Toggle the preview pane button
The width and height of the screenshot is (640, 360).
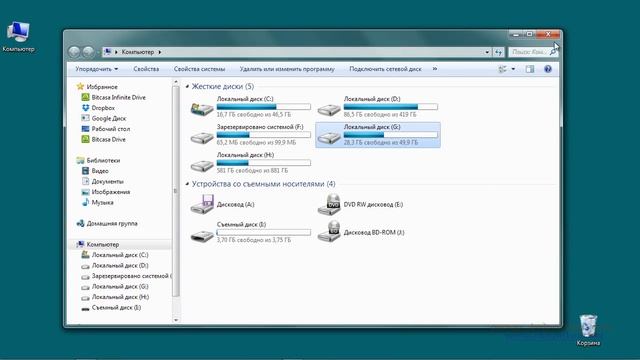click(x=530, y=69)
